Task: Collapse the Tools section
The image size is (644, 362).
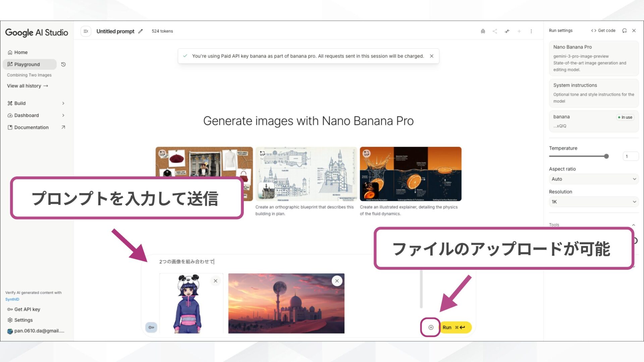Action: click(633, 225)
